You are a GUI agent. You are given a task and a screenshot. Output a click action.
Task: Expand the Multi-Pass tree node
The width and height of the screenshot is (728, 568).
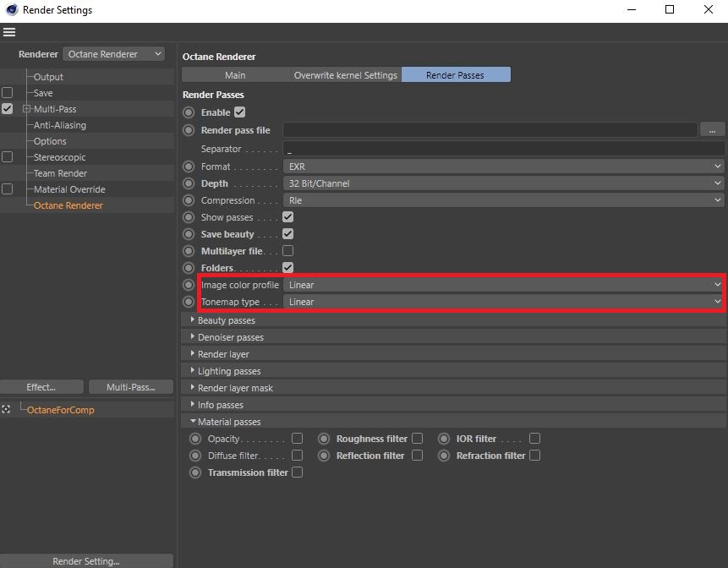[26, 109]
